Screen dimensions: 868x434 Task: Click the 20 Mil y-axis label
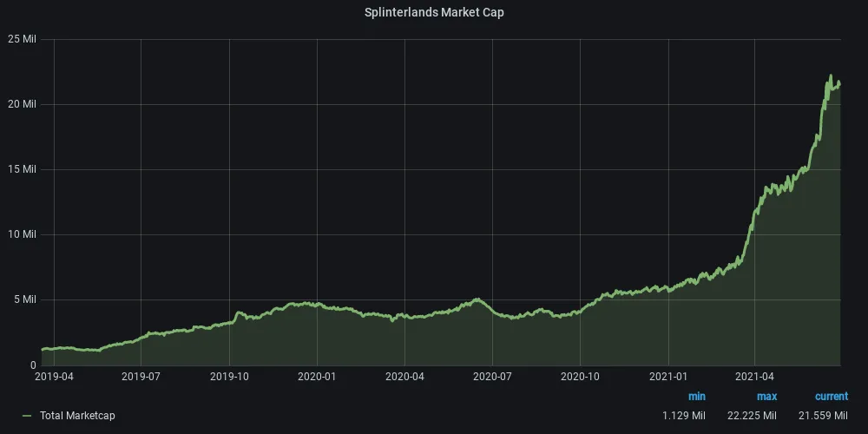[x=22, y=104]
